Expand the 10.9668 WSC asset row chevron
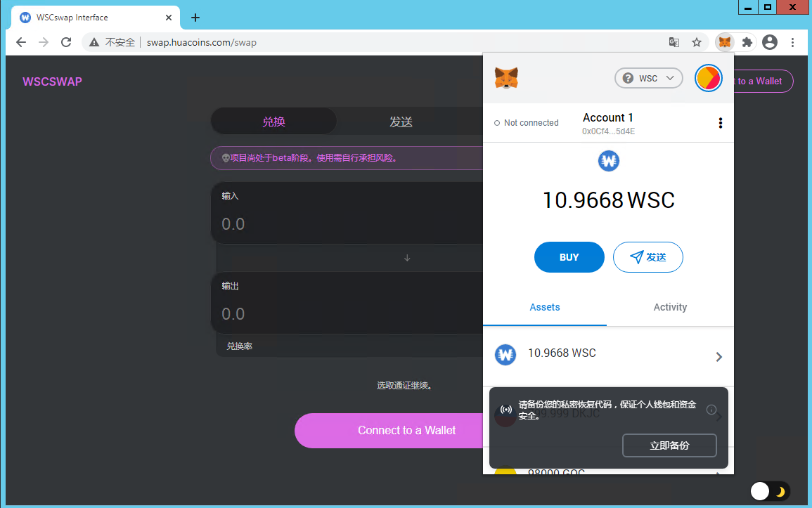This screenshot has height=508, width=812. pos(718,357)
